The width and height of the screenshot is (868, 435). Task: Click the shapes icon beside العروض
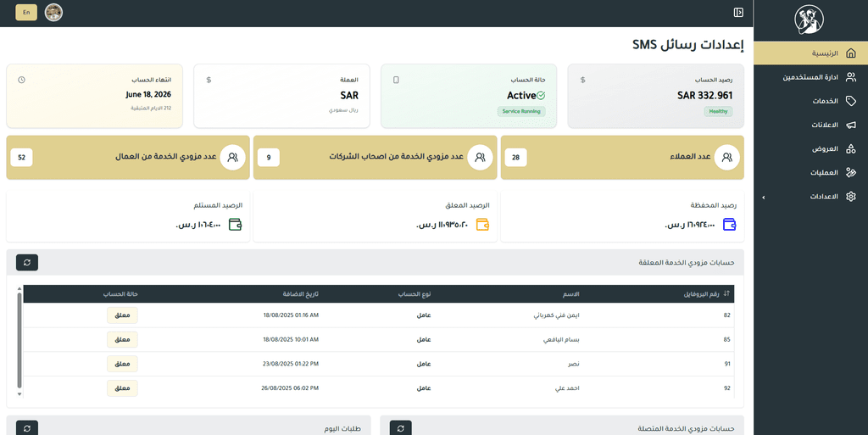tap(851, 149)
